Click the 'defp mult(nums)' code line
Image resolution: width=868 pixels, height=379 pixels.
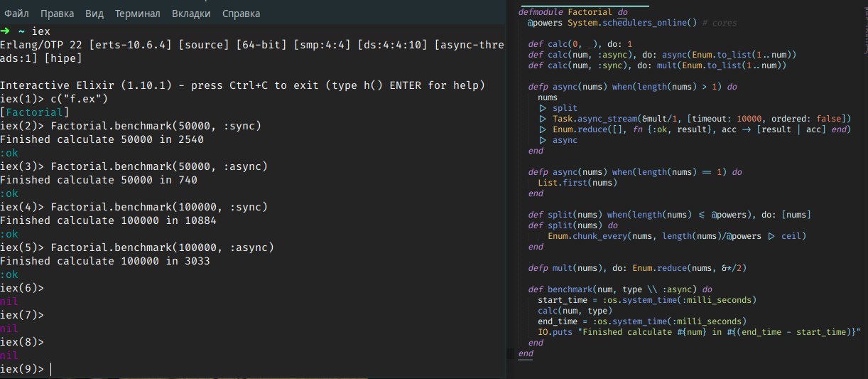[636, 268]
